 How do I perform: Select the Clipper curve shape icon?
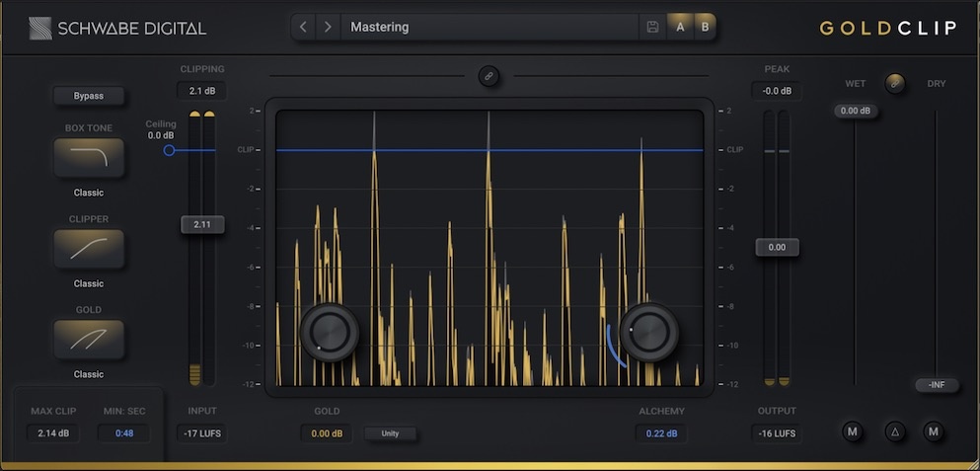tap(89, 249)
